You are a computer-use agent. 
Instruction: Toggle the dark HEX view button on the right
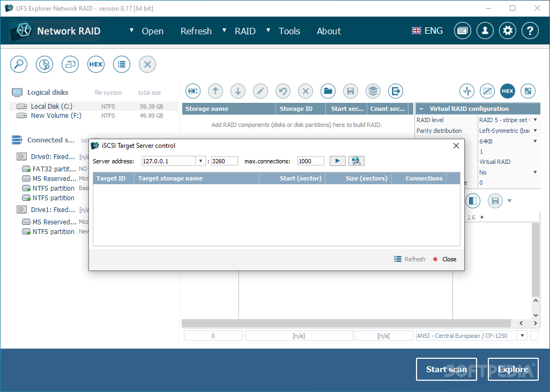click(x=508, y=91)
